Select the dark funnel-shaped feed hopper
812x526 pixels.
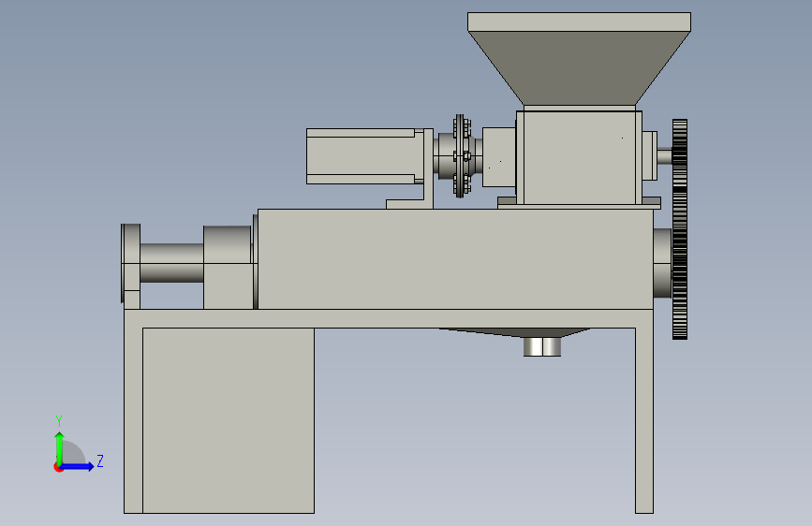[x=579, y=67]
